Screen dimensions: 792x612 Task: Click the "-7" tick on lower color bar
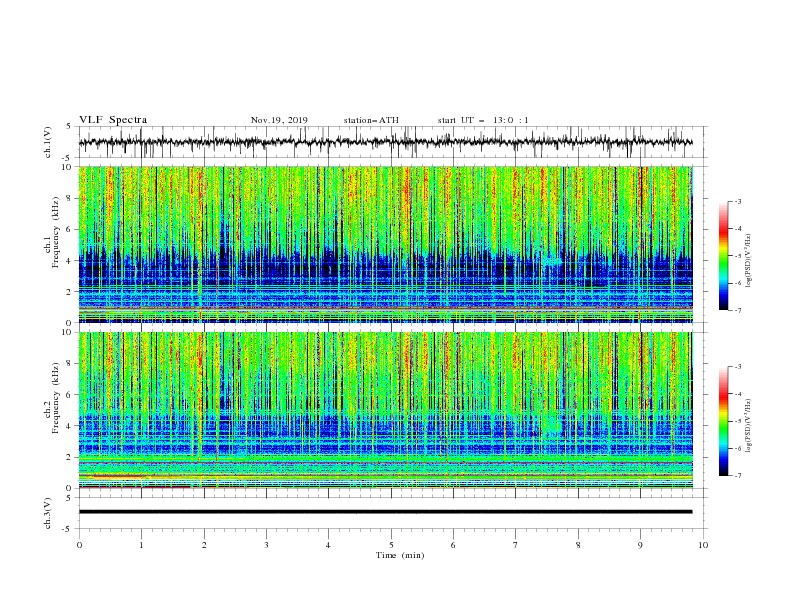(738, 476)
